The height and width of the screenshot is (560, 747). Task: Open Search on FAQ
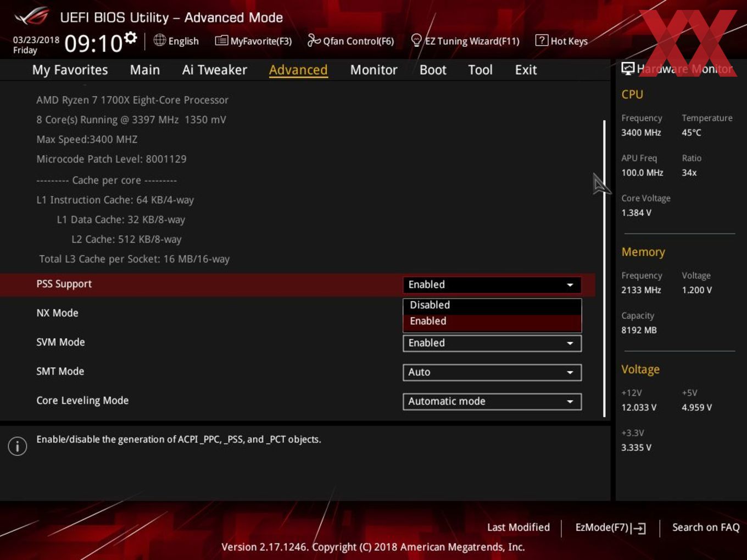tap(706, 527)
